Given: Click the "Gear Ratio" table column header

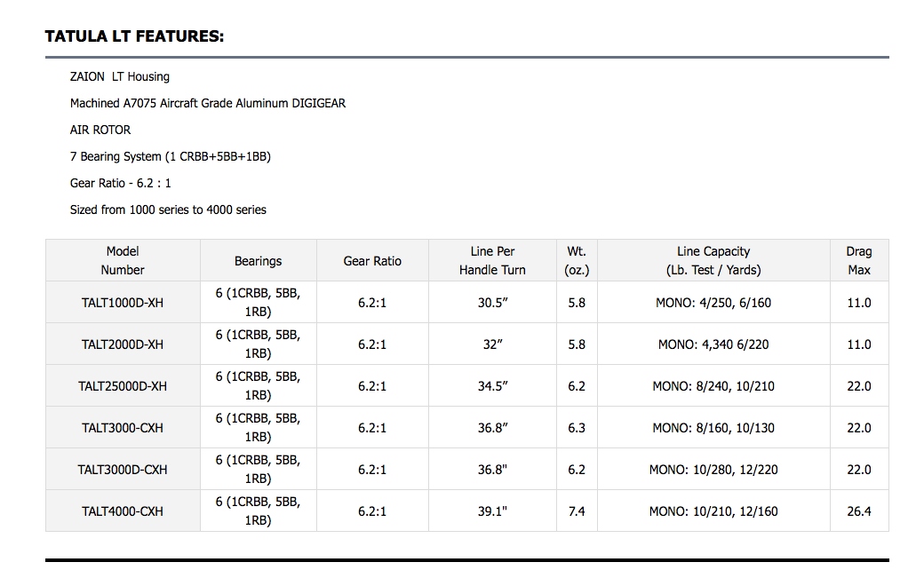Looking at the screenshot, I should [372, 261].
